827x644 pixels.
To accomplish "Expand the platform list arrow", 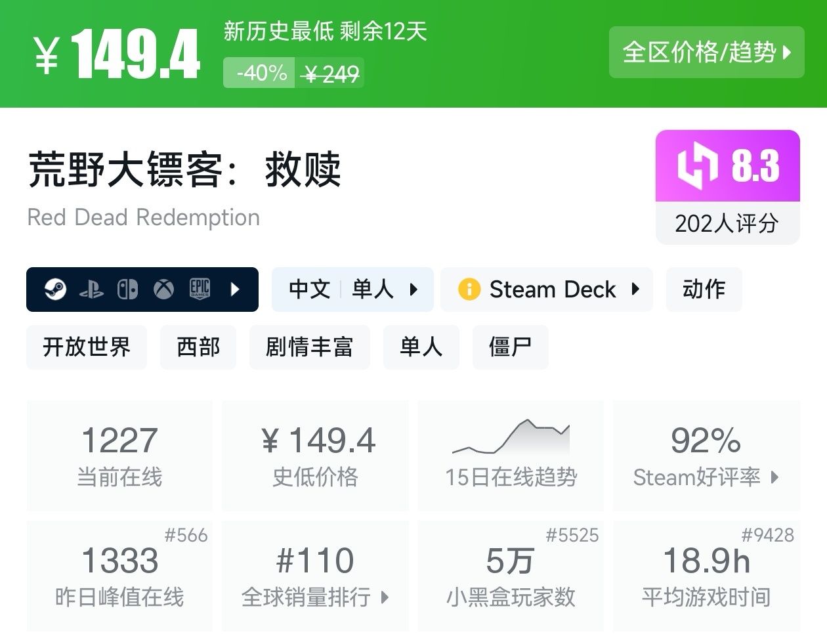I will tap(235, 289).
